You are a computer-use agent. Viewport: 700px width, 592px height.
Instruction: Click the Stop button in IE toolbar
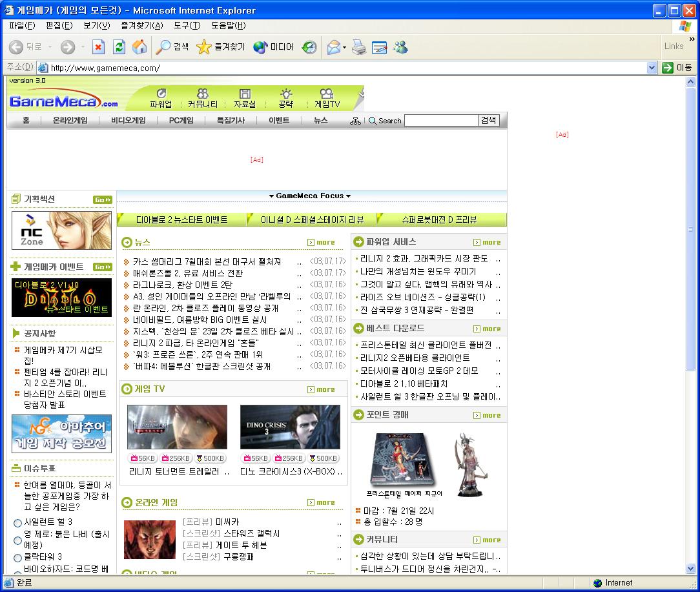(x=98, y=47)
